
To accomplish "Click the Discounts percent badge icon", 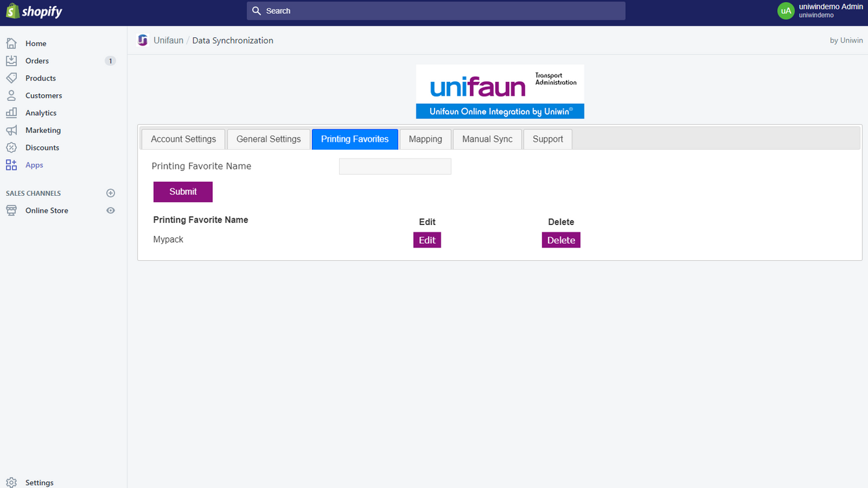I will click(x=12, y=147).
